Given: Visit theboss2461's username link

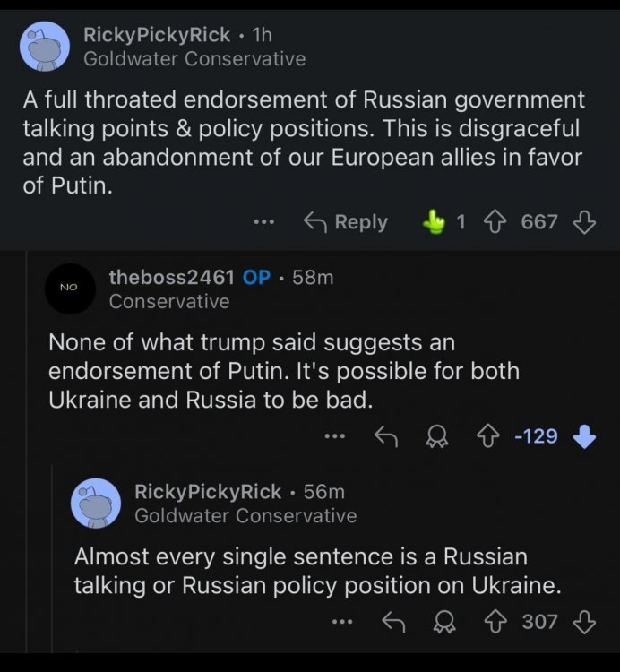Looking at the screenshot, I should tap(171, 278).
